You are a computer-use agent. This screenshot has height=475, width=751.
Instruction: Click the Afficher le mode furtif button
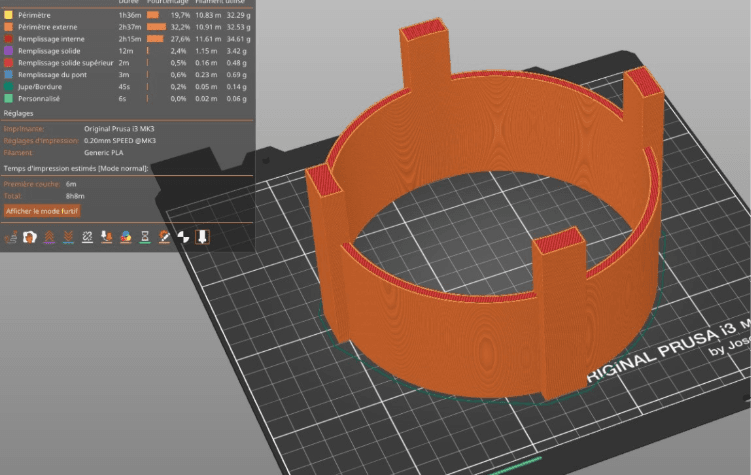(x=42, y=211)
